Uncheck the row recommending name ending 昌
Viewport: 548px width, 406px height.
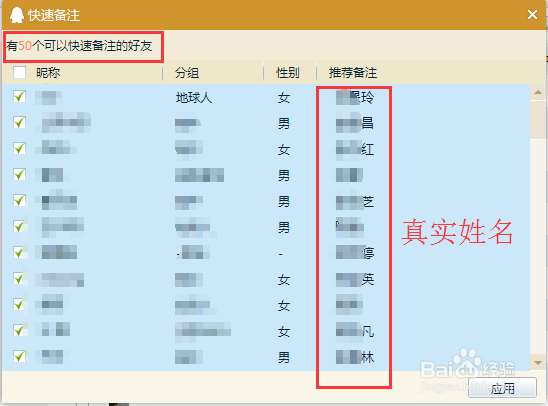click(19, 123)
